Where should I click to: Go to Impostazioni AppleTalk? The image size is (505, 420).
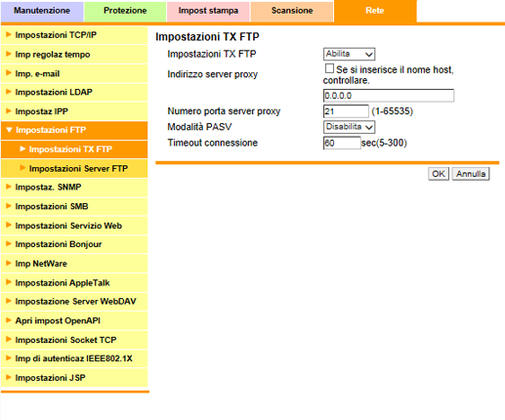click(74, 283)
